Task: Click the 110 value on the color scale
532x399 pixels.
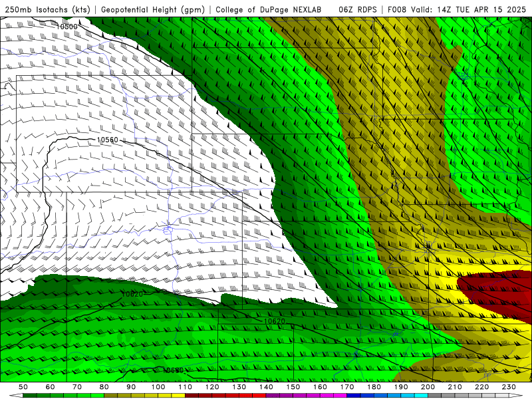Action: point(186,387)
